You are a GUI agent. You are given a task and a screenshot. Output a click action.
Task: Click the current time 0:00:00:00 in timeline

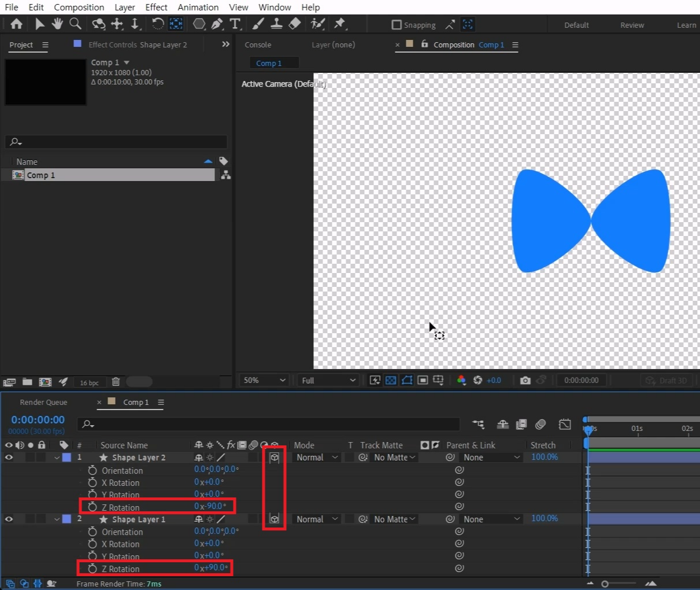tap(38, 419)
